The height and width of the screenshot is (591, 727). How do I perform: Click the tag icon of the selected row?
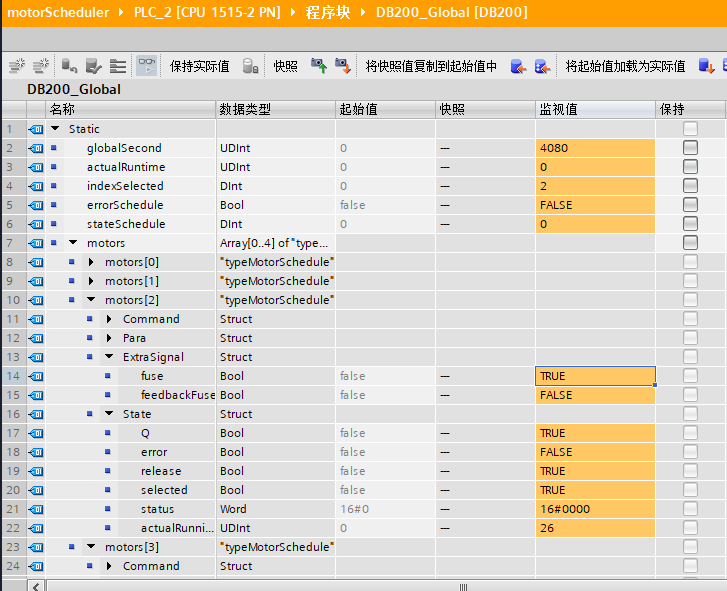36,490
